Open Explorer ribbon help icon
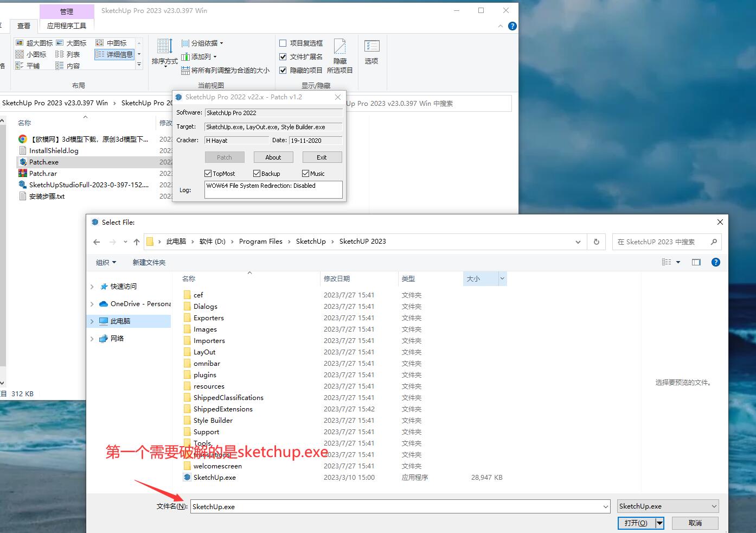This screenshot has width=756, height=533. 512,26
